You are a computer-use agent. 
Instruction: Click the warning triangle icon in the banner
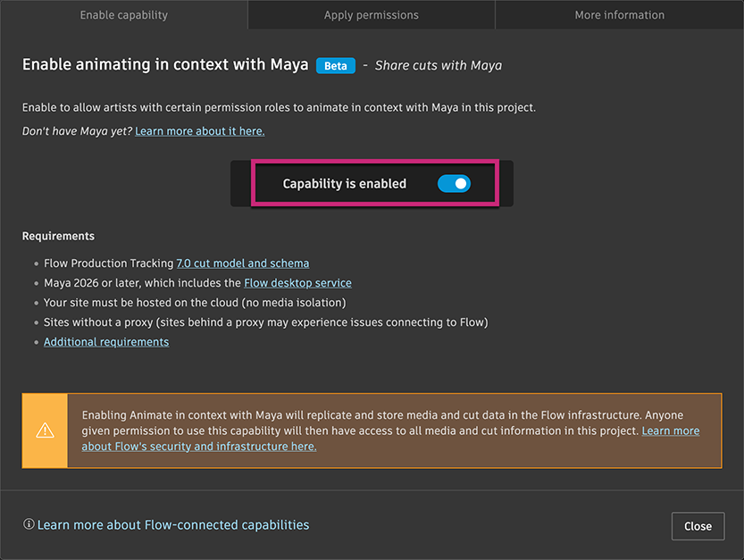click(x=45, y=430)
